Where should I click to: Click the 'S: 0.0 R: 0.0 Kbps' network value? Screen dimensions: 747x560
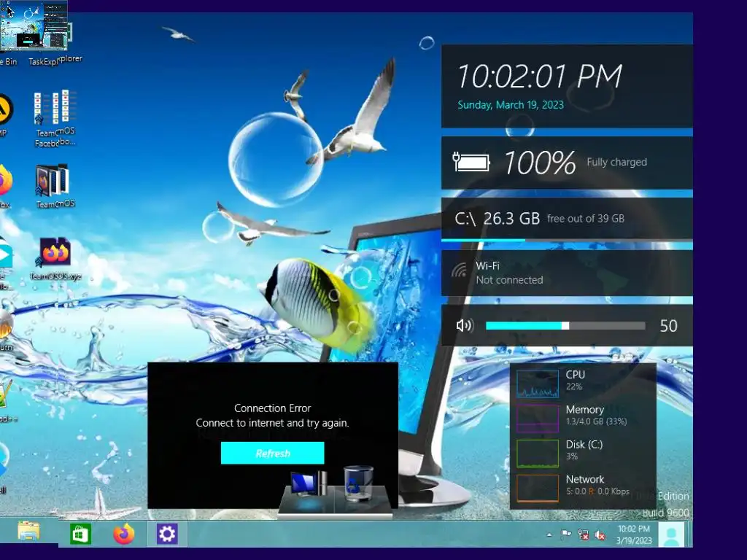(597, 491)
